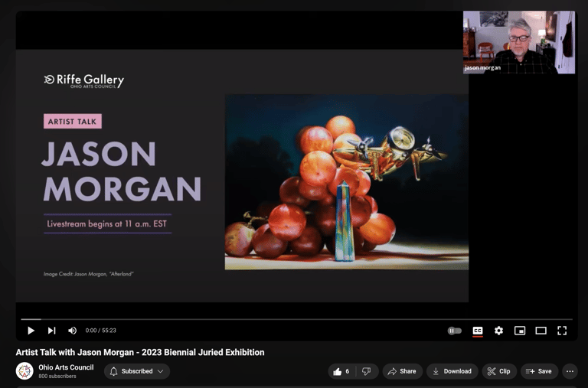Play the Jason Morgan artist talk video
The height and width of the screenshot is (388, 588).
click(31, 331)
